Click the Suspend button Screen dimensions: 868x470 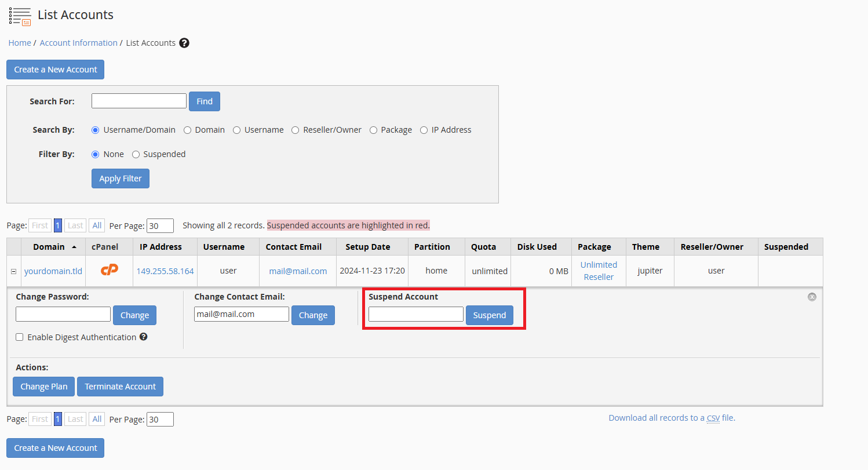pyautogui.click(x=490, y=315)
